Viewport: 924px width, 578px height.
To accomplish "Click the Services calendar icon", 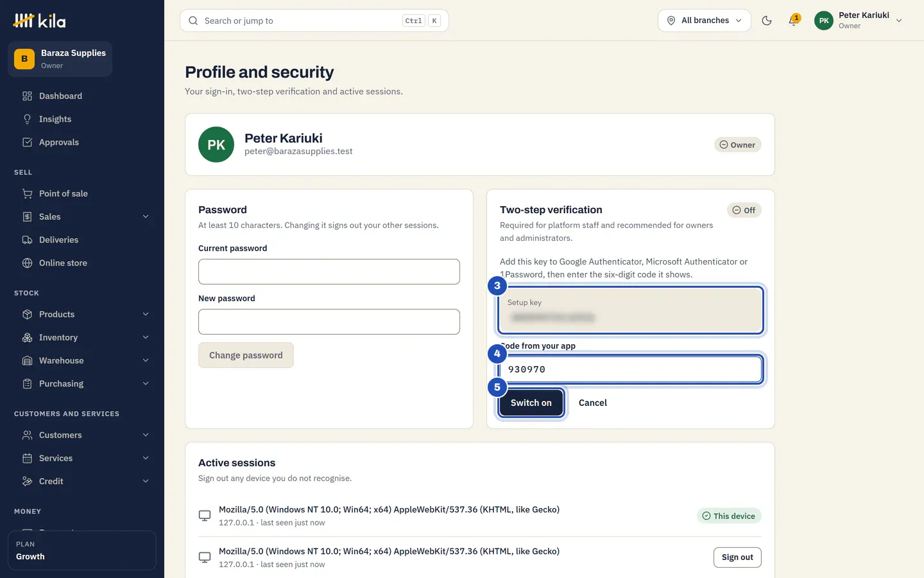I will point(27,458).
